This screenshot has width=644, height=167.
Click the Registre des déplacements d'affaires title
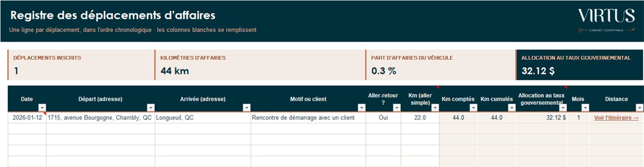113,16
